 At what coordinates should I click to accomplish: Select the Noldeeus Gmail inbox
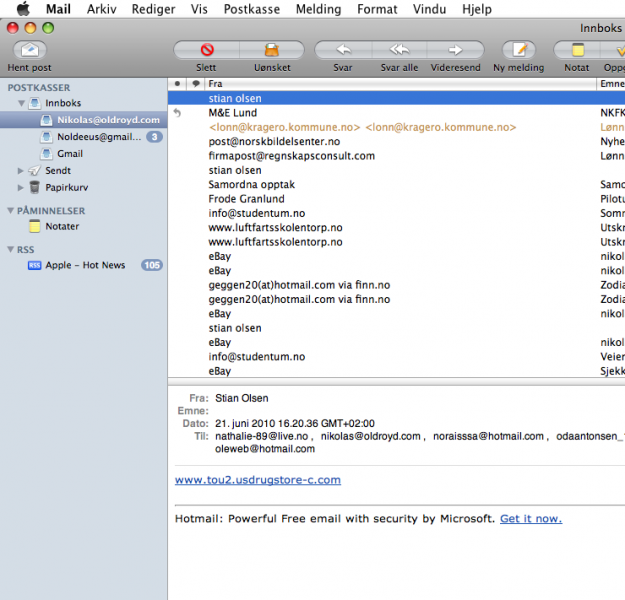(98, 137)
